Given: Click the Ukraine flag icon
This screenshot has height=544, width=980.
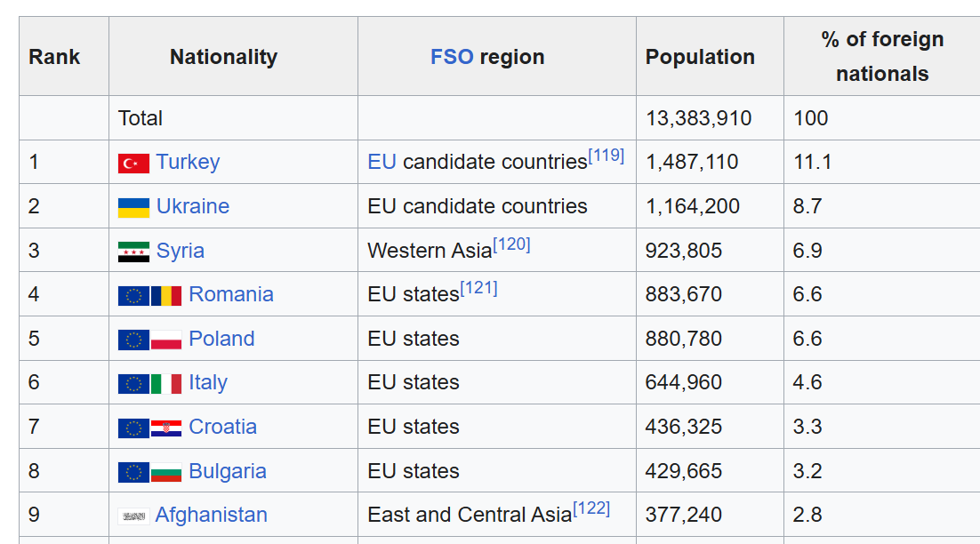Looking at the screenshot, I should coord(133,207).
